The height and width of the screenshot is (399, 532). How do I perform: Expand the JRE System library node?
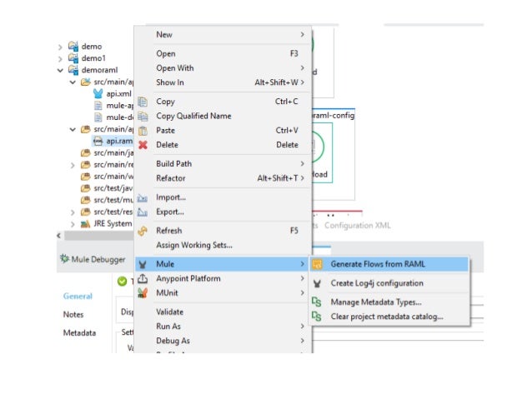(73, 224)
